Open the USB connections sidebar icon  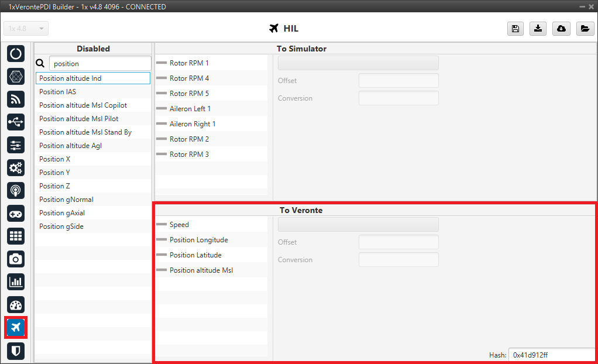16,122
